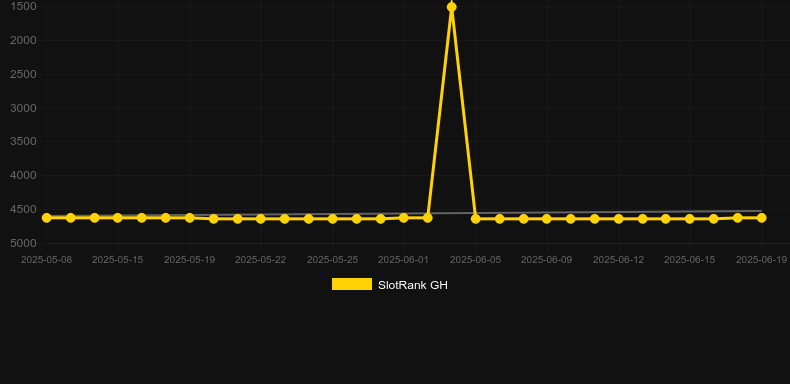Click the 3000 y-axis label

point(23,108)
